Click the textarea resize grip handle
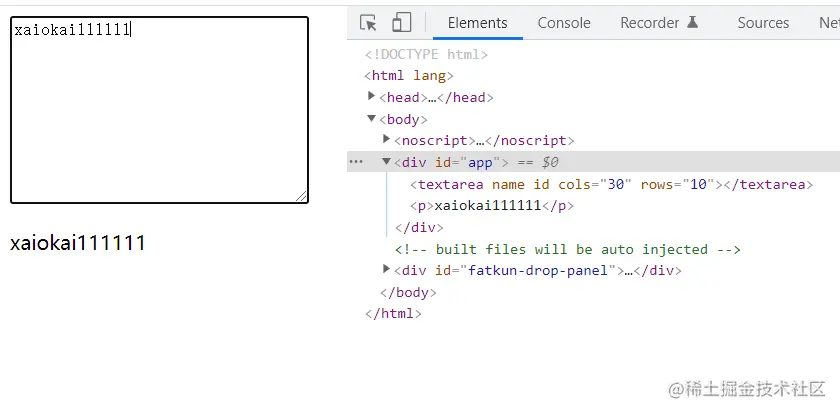 tap(302, 197)
